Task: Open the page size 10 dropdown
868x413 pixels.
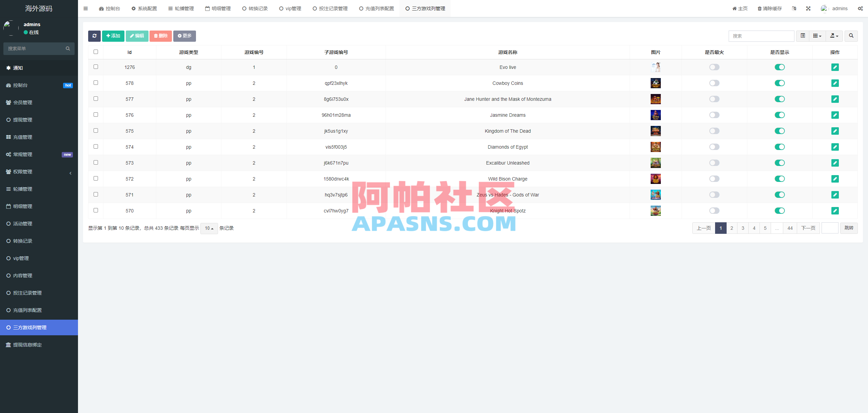Action: [x=209, y=228]
